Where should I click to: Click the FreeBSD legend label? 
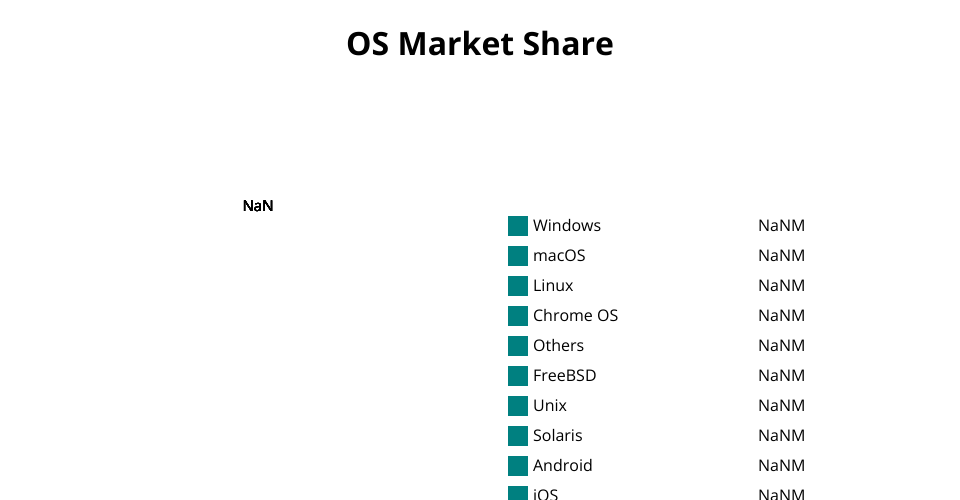[x=564, y=376]
